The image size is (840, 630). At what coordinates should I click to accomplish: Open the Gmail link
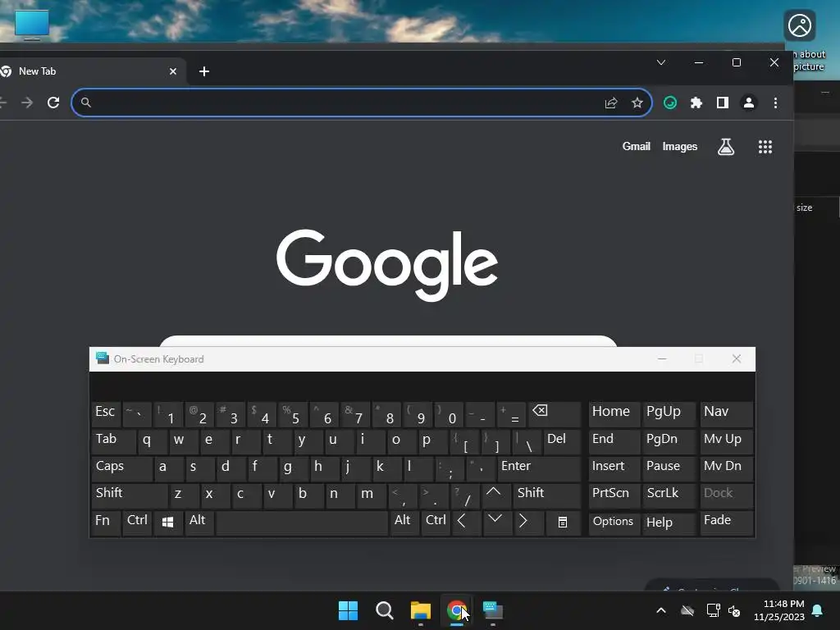click(636, 146)
